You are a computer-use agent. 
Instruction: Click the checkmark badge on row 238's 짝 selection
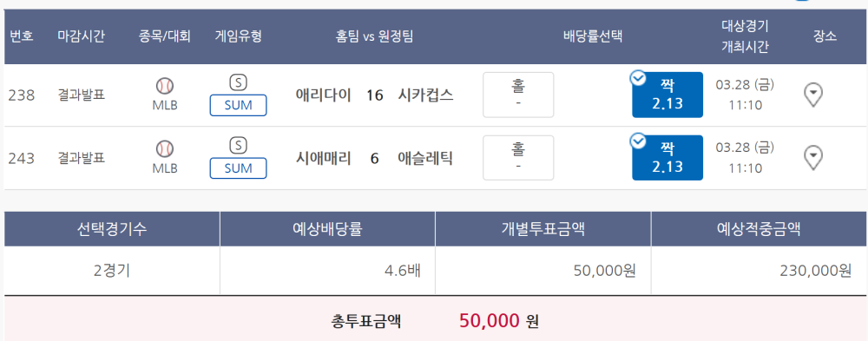tap(638, 78)
